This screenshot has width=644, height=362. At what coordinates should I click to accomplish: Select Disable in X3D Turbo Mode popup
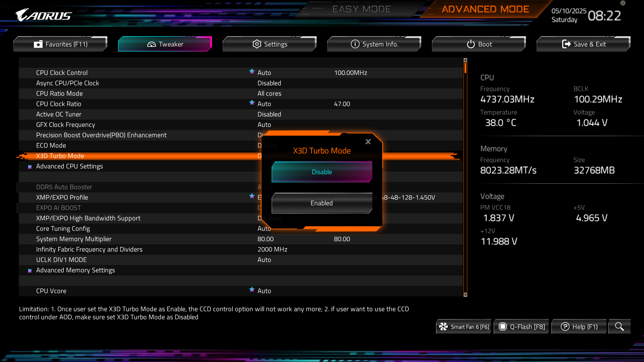point(322,172)
